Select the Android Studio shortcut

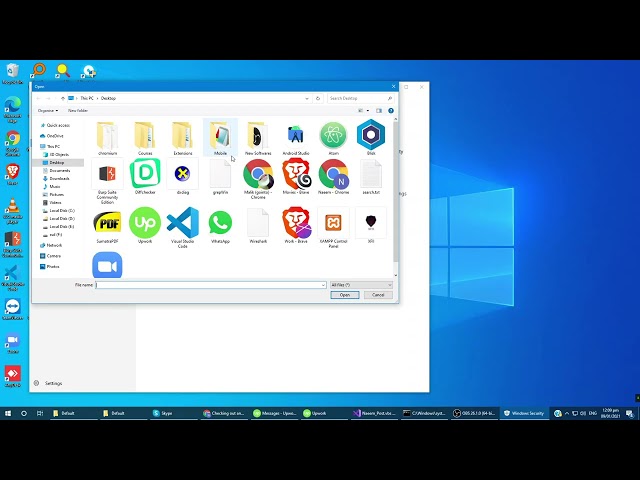tap(296, 138)
